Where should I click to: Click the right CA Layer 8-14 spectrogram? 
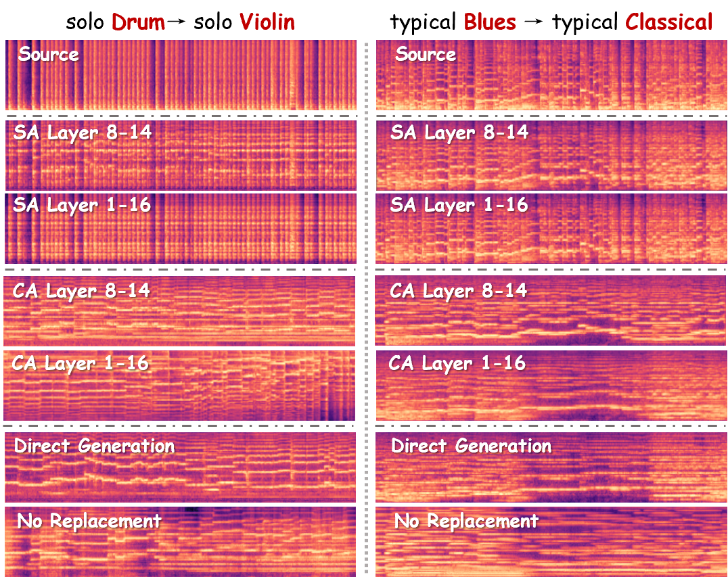pyautogui.click(x=550, y=310)
